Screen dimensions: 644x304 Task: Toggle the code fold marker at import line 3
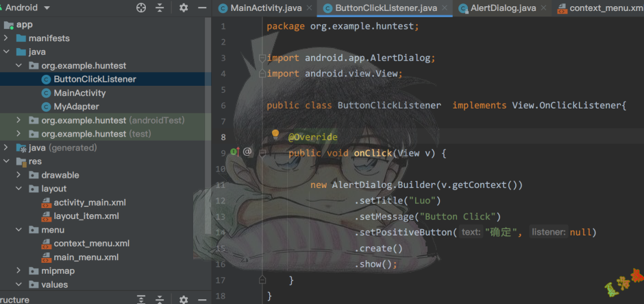pyautogui.click(x=262, y=58)
